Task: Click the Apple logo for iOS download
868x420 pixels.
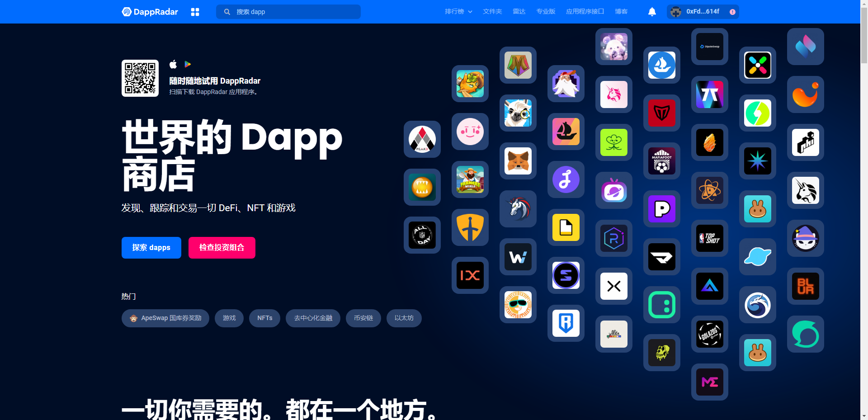Action: click(173, 64)
